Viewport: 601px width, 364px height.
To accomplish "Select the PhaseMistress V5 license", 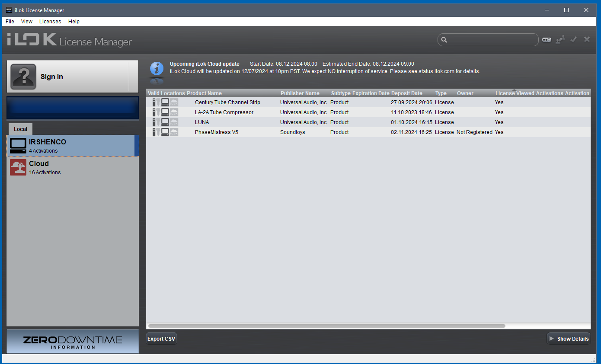I will click(217, 132).
